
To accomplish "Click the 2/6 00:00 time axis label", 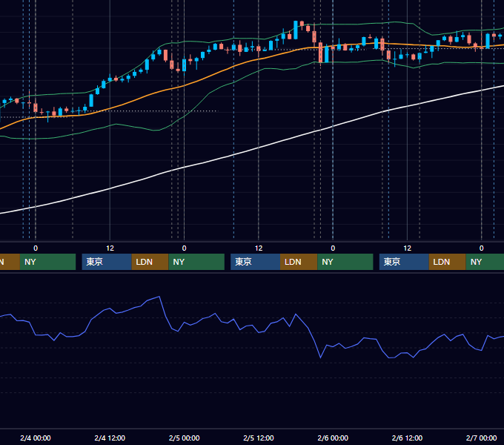I will coord(333,438).
